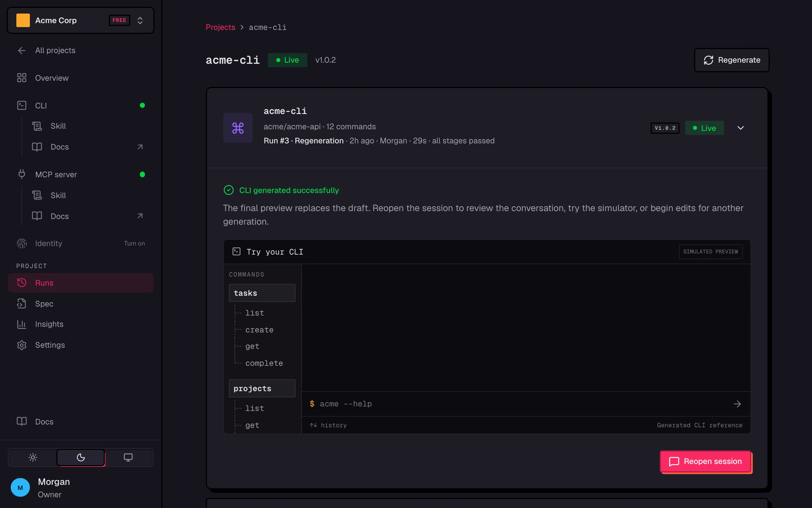The width and height of the screenshot is (812, 508).
Task: Open the Runs section
Action: click(80, 283)
